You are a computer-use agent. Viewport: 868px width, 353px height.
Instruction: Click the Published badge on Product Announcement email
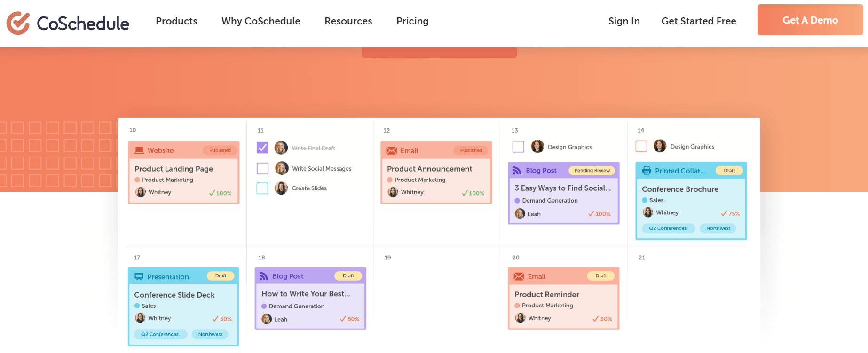[471, 150]
